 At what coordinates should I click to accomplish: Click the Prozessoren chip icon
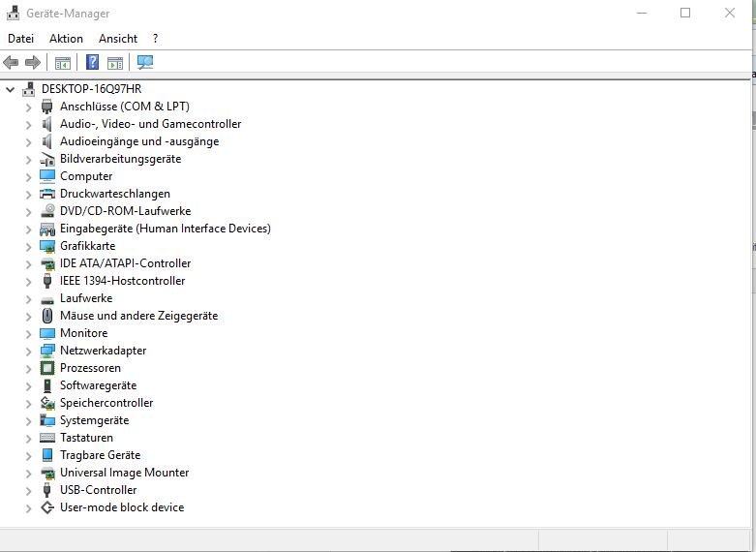click(47, 368)
